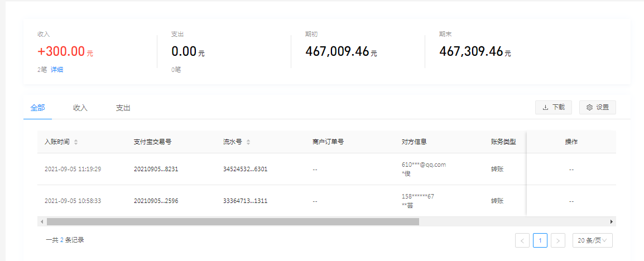Click the 商户订单号 column header
Image resolution: width=644 pixels, height=261 pixels.
coord(328,142)
